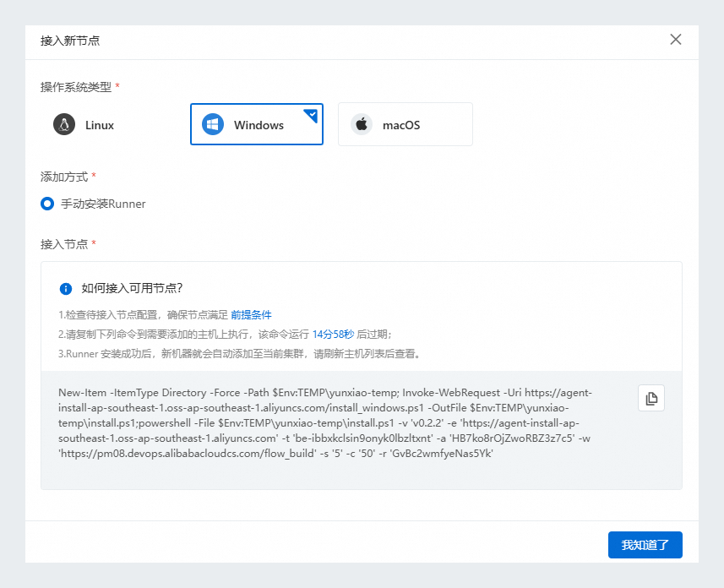
Task: Click the 操作系统类型 label
Action: pyautogui.click(x=76, y=87)
